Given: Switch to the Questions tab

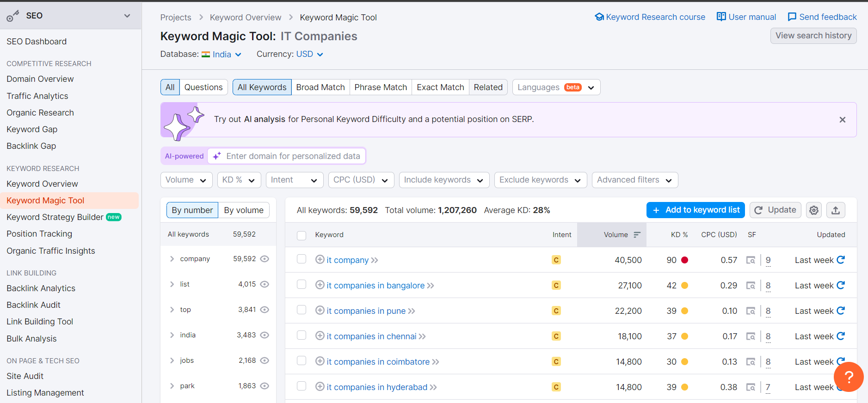Looking at the screenshot, I should click(203, 87).
